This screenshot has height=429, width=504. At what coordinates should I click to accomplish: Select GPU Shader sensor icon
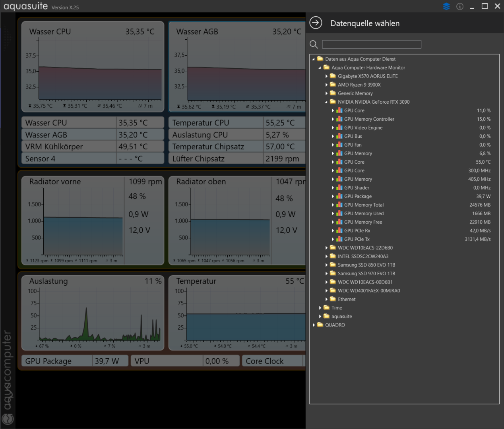339,187
